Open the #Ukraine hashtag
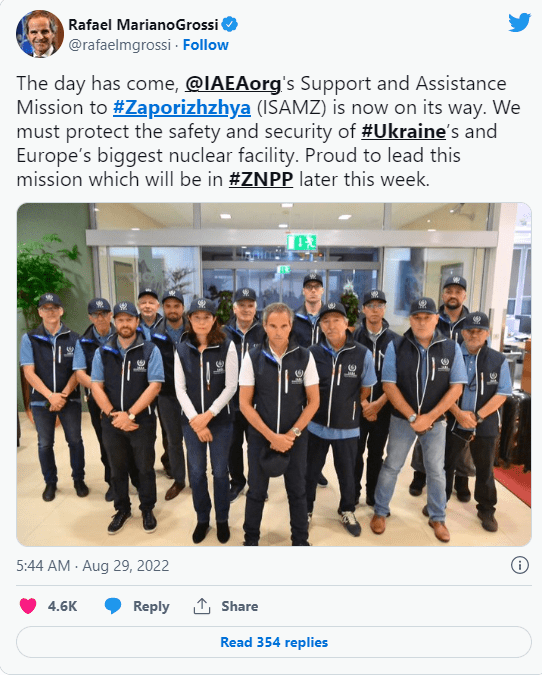The height and width of the screenshot is (675, 542). pyautogui.click(x=403, y=132)
